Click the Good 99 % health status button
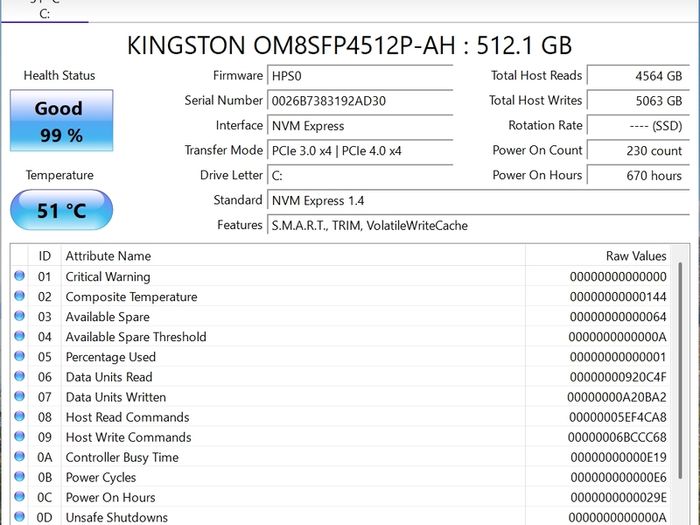 [62, 121]
